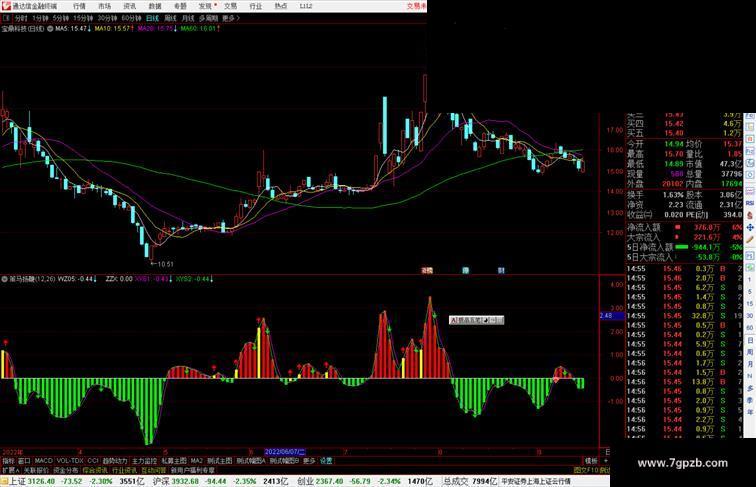This screenshot has width=756, height=487.
Task: Click 5日净流入额 green bar
Action: [681, 247]
